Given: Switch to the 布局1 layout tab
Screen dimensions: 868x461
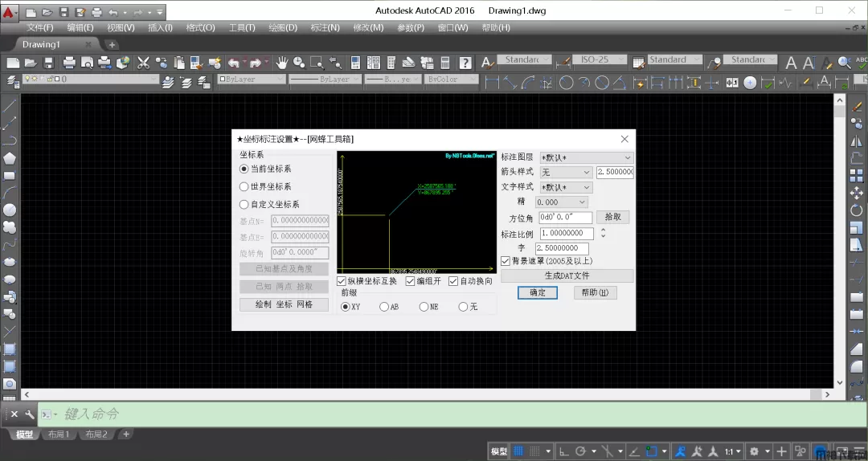Looking at the screenshot, I should 58,434.
